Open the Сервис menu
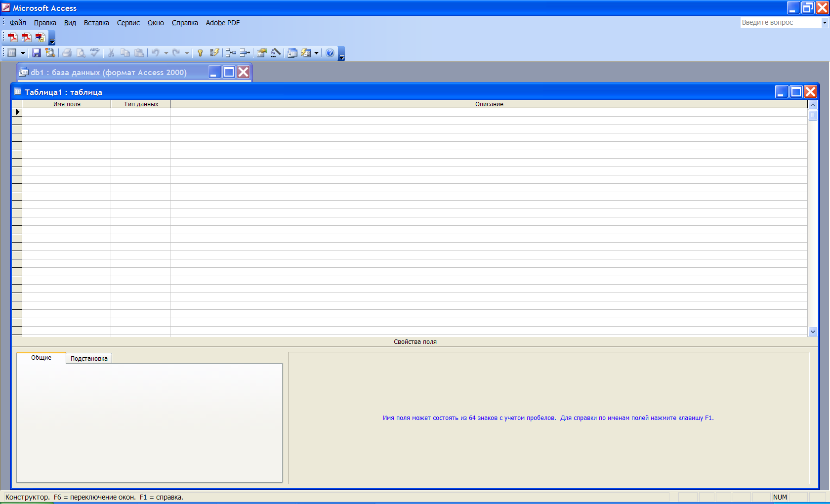This screenshot has height=504, width=830. tap(128, 23)
